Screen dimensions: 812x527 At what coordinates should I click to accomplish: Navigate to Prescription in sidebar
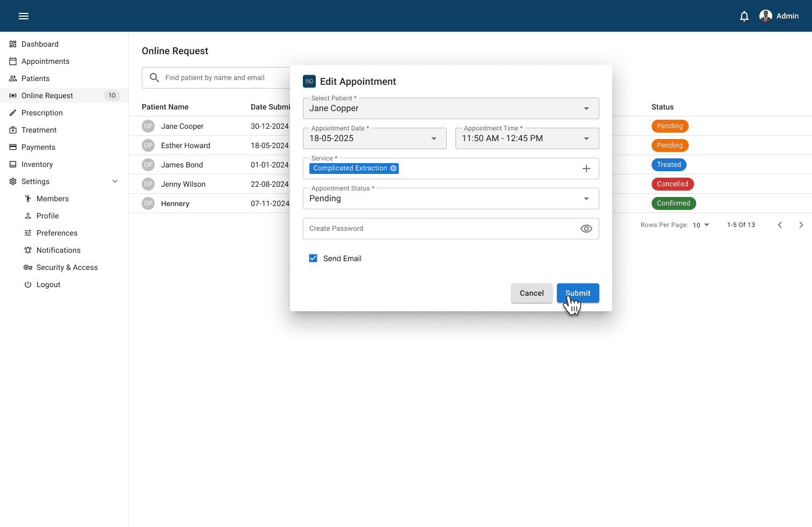click(x=42, y=113)
